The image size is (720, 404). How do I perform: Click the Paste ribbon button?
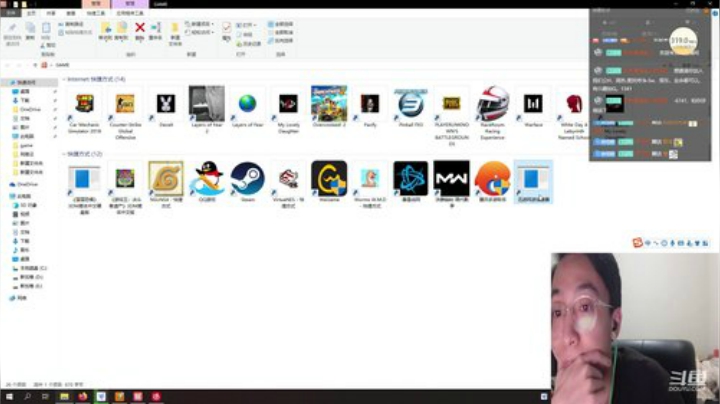46,31
